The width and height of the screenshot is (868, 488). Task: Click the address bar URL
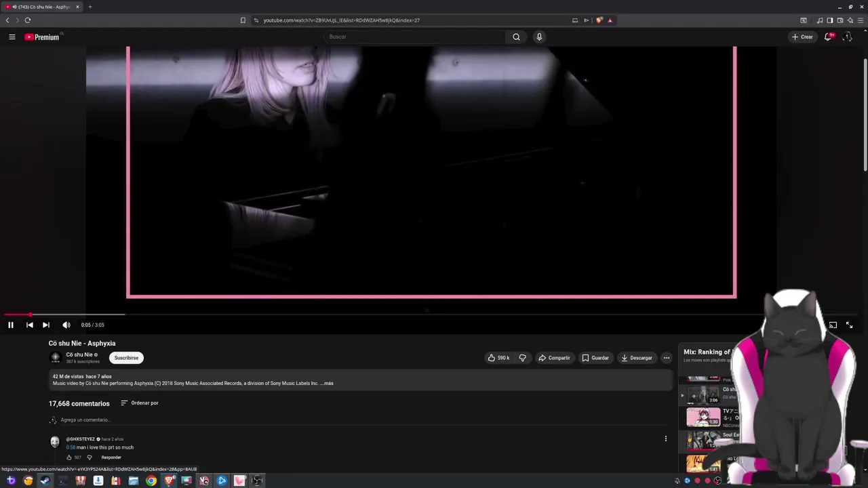(341, 20)
